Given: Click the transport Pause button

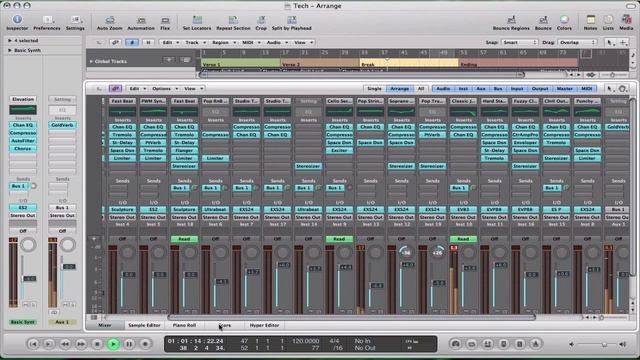Looking at the screenshot, I should pyautogui.click(x=129, y=344).
